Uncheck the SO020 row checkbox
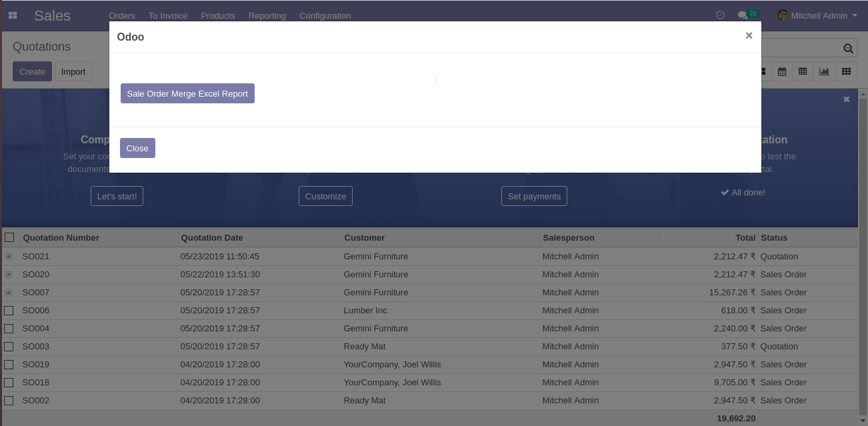This screenshot has height=426, width=868. click(x=9, y=275)
